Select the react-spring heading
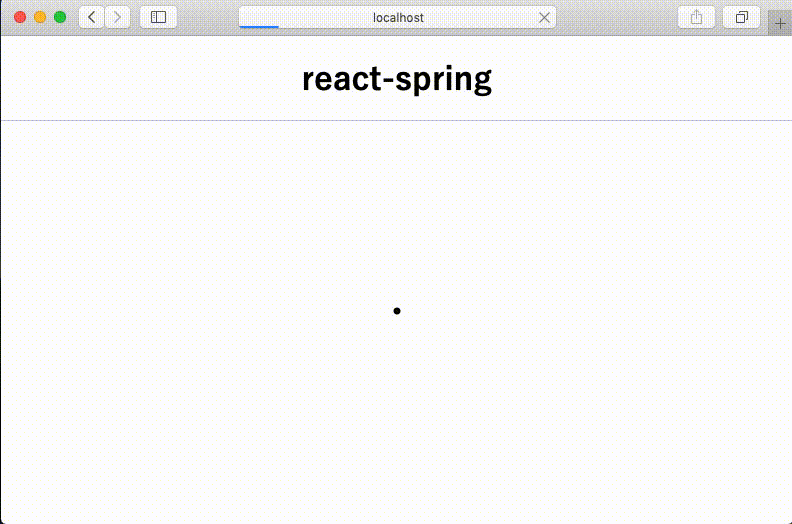This screenshot has width=792, height=524. tap(397, 79)
